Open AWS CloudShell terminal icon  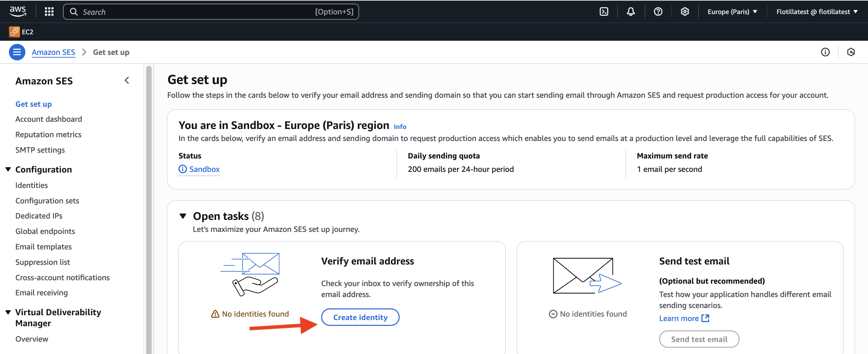tap(604, 12)
